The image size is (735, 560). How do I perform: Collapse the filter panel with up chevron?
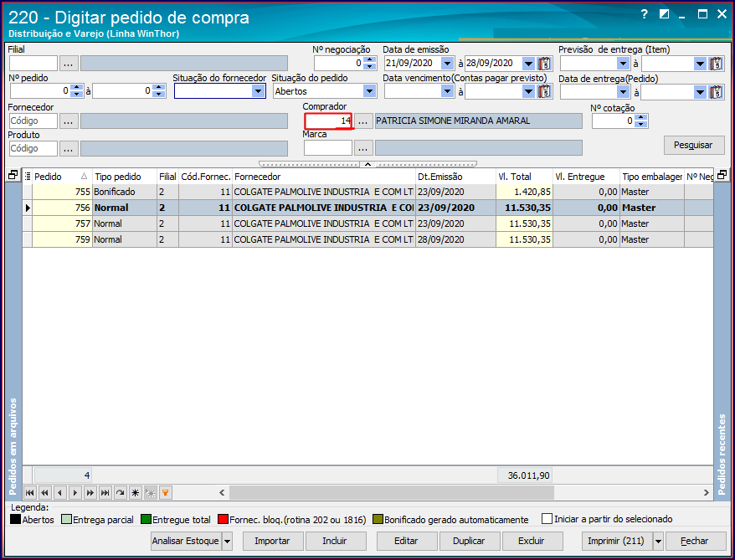pyautogui.click(x=368, y=164)
